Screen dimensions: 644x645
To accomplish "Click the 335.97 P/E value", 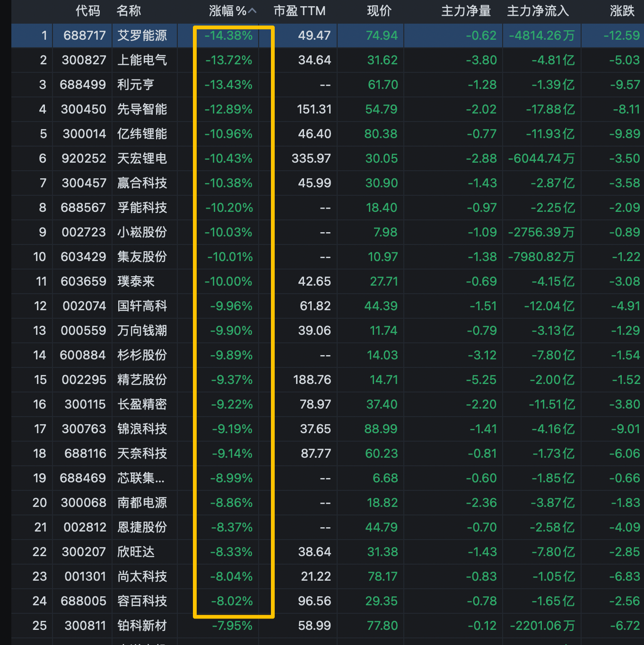I will pos(311,158).
